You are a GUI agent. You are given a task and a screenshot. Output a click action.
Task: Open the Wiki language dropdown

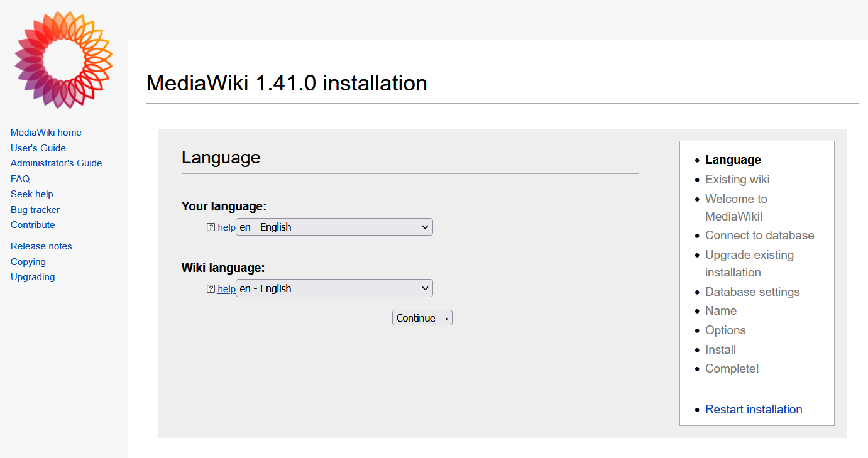334,288
